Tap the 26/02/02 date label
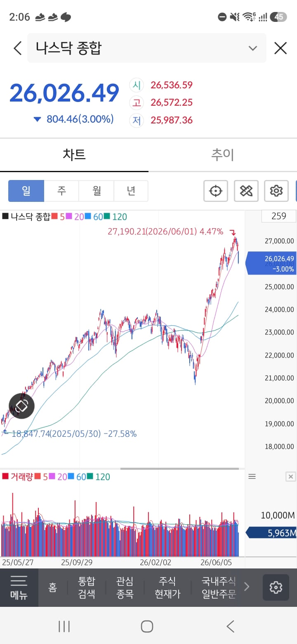The width and height of the screenshot is (297, 644). pyautogui.click(x=156, y=562)
